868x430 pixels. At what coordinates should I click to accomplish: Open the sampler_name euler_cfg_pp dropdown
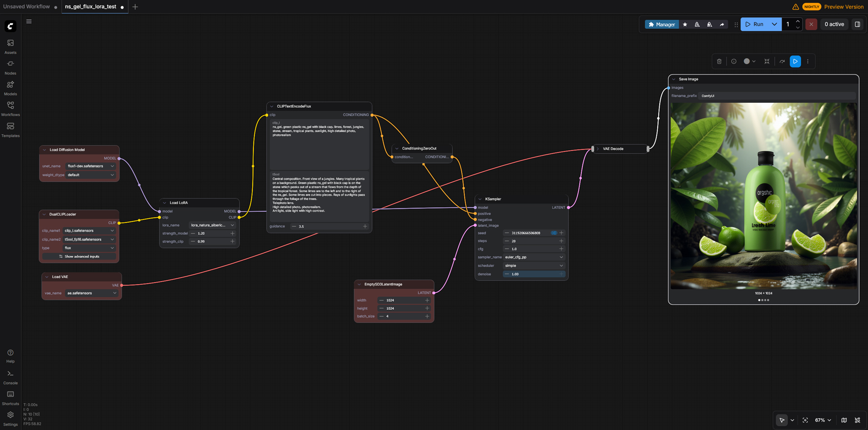click(534, 257)
